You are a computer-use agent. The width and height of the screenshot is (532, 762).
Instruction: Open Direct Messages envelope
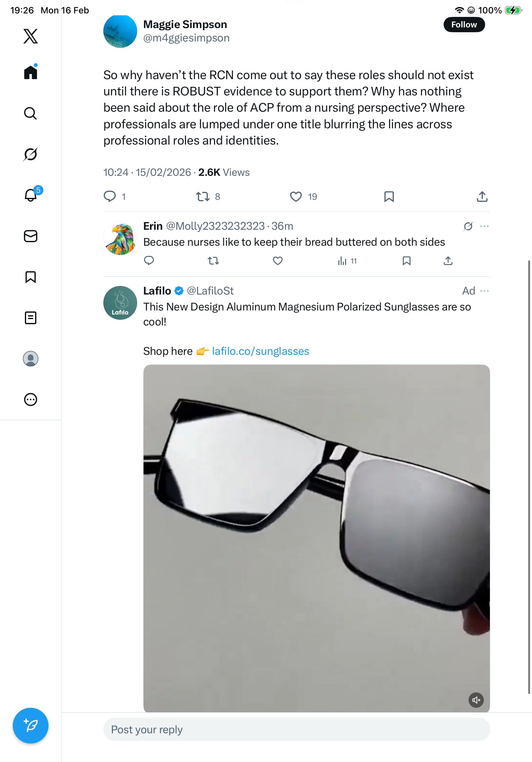[x=31, y=236]
